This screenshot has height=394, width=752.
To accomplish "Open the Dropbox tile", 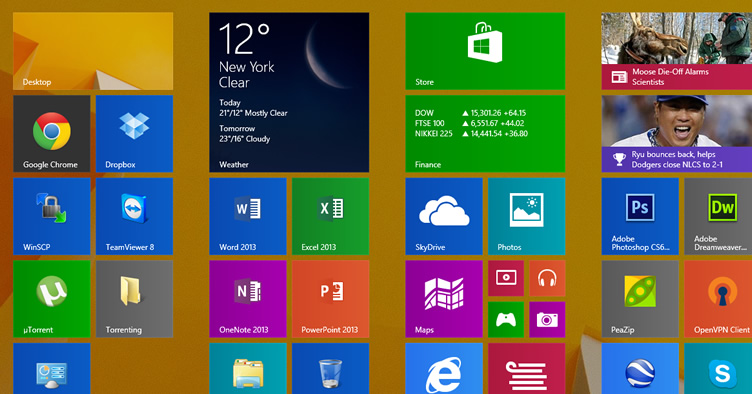I will click(x=134, y=134).
